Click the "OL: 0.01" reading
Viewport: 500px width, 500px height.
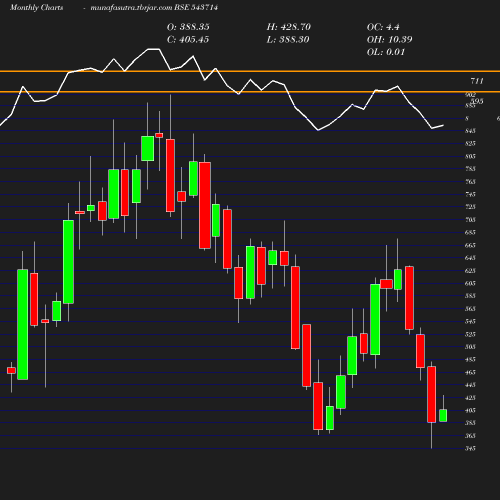click(x=386, y=52)
